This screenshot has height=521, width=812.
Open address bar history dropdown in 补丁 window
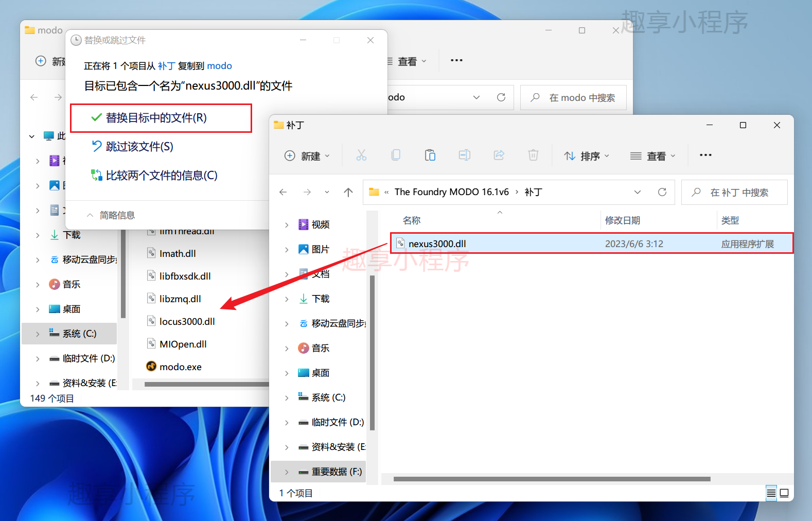coord(638,192)
